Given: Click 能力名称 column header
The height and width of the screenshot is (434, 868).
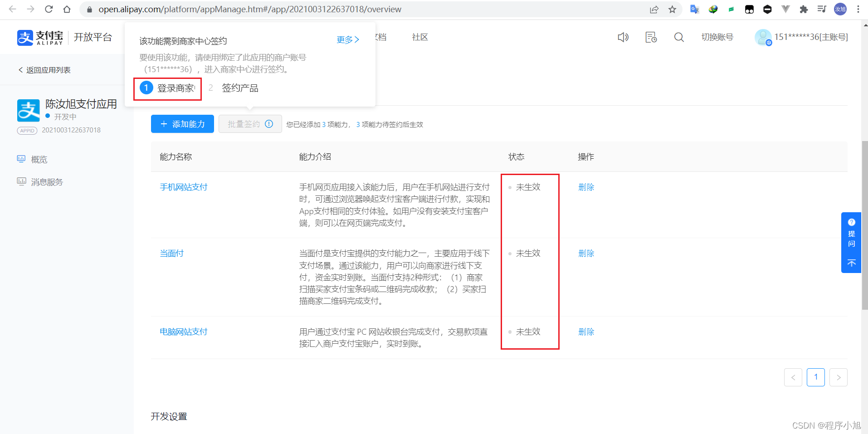Looking at the screenshot, I should 176,156.
